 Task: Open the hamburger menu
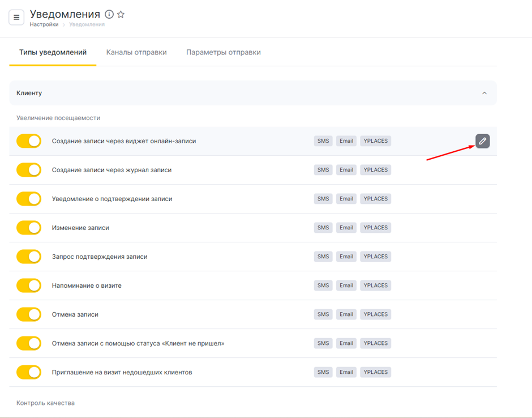[16, 18]
